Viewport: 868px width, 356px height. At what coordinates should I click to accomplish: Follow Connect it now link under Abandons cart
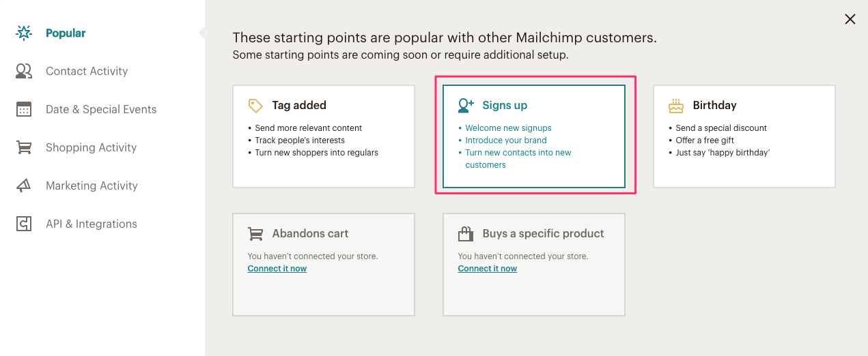pyautogui.click(x=277, y=269)
